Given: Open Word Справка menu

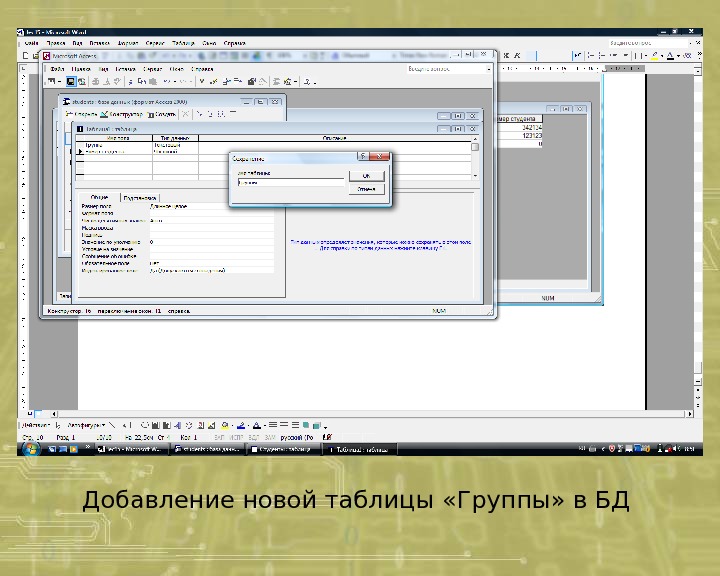Looking at the screenshot, I should click(235, 43).
